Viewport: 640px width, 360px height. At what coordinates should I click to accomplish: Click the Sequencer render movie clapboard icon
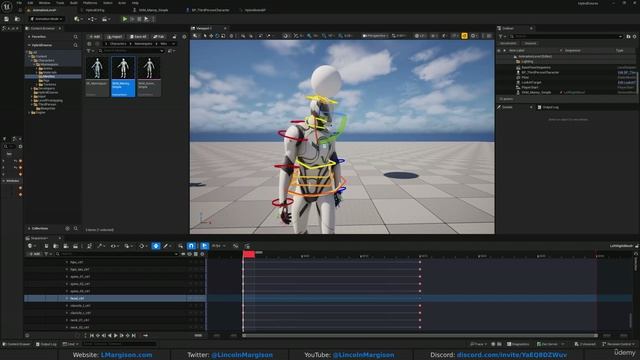click(75, 246)
